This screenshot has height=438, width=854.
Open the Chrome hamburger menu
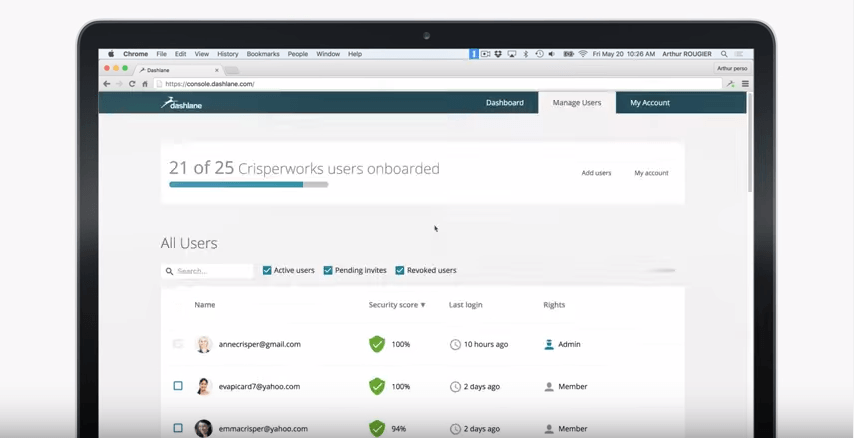pyautogui.click(x=745, y=84)
